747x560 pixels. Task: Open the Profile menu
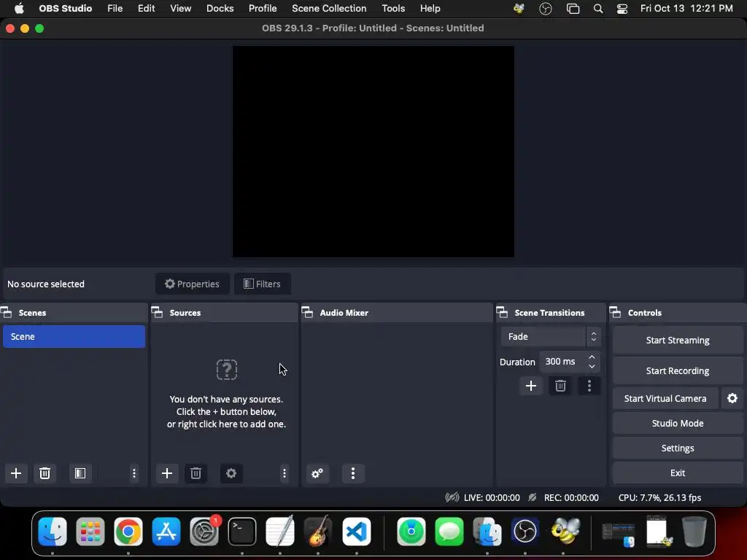pos(263,9)
